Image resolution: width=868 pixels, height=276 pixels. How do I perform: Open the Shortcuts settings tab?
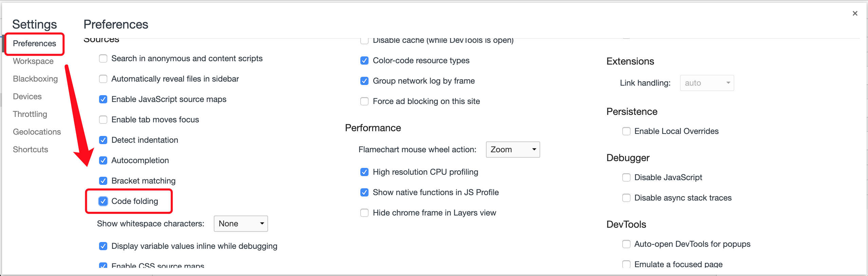[x=31, y=150]
